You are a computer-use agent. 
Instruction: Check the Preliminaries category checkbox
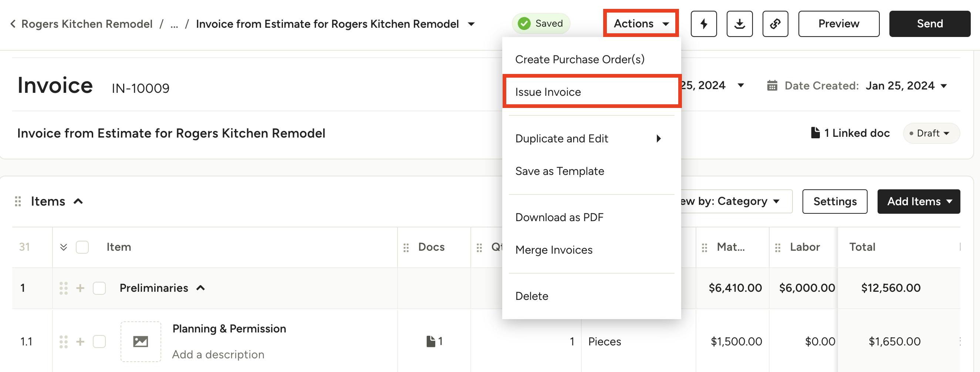point(99,288)
